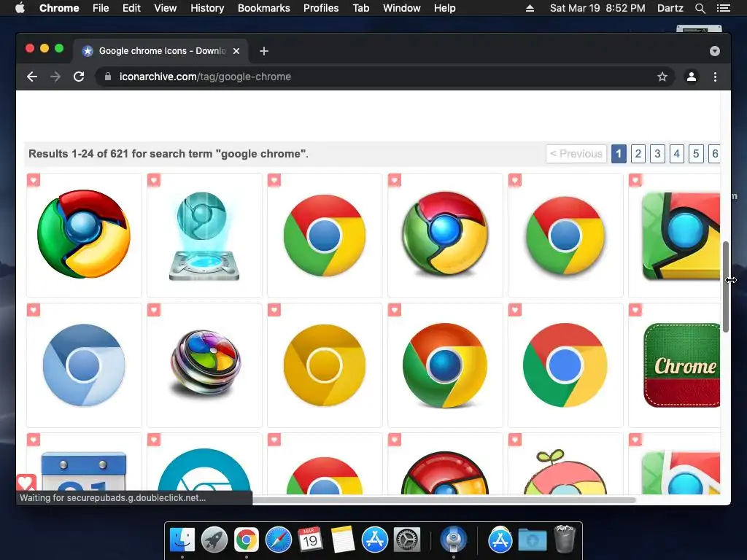Viewport: 747px width, 560px height.
Task: Favorite the glossy 3D Chrome ball icon
Action: (34, 180)
